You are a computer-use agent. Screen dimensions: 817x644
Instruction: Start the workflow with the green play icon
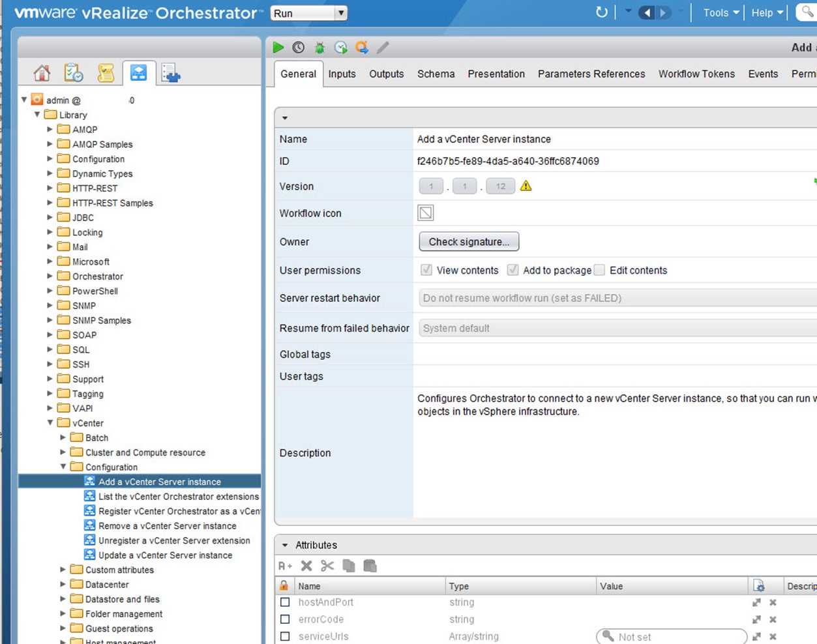(278, 48)
